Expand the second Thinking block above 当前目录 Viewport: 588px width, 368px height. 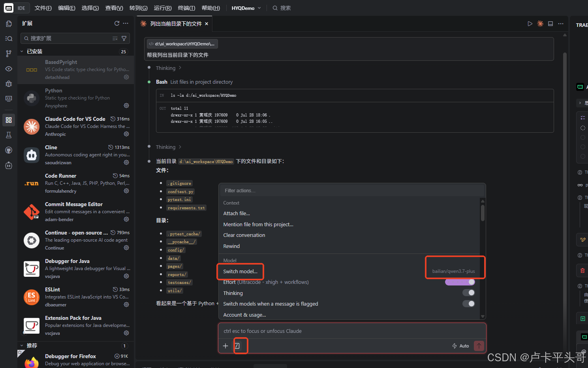(169, 147)
